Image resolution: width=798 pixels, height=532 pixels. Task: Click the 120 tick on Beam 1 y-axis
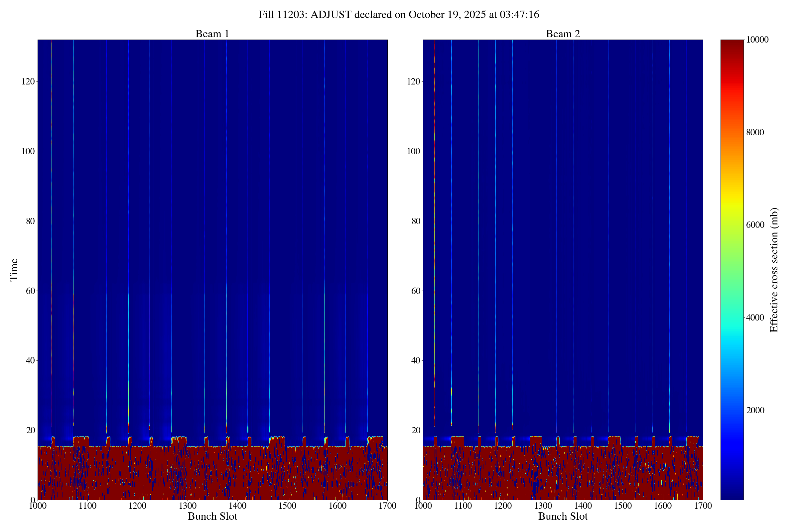[x=29, y=81]
